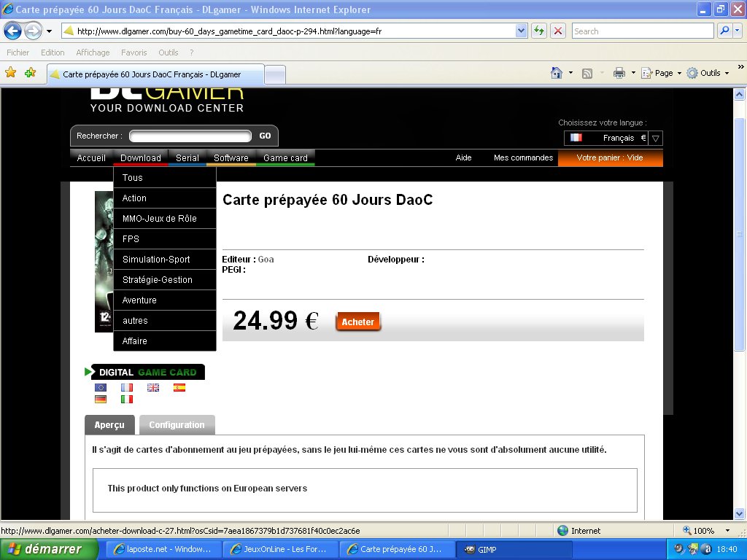Open the Edition menu
Image resolution: width=747 pixels, height=560 pixels.
click(x=53, y=52)
